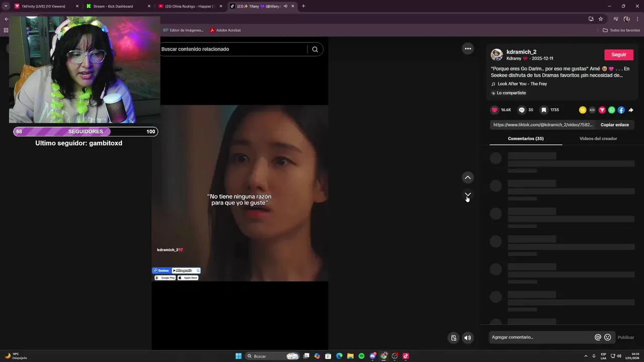Click the embed code share icon
Viewport: 644px width, 362px height.
click(x=592, y=110)
